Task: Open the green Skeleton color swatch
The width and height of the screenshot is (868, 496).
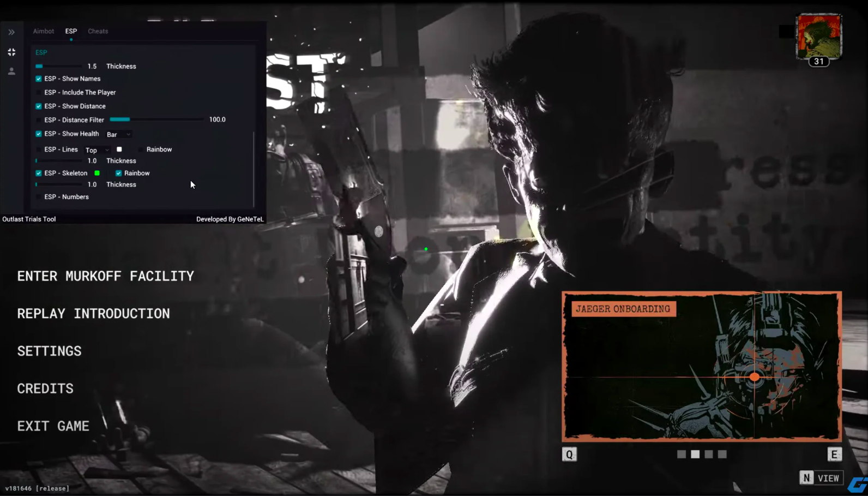Action: coord(97,173)
